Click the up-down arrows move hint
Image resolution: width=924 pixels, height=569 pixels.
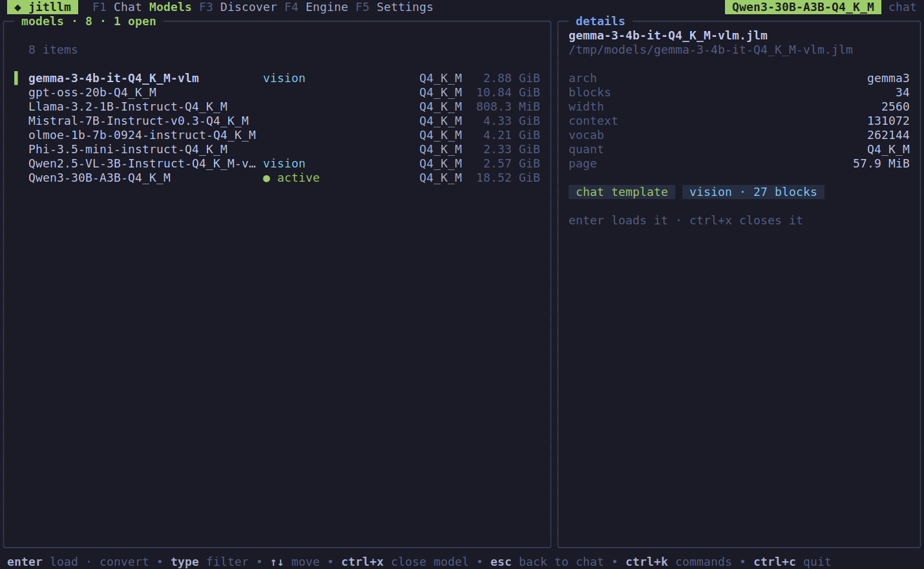tap(295, 562)
